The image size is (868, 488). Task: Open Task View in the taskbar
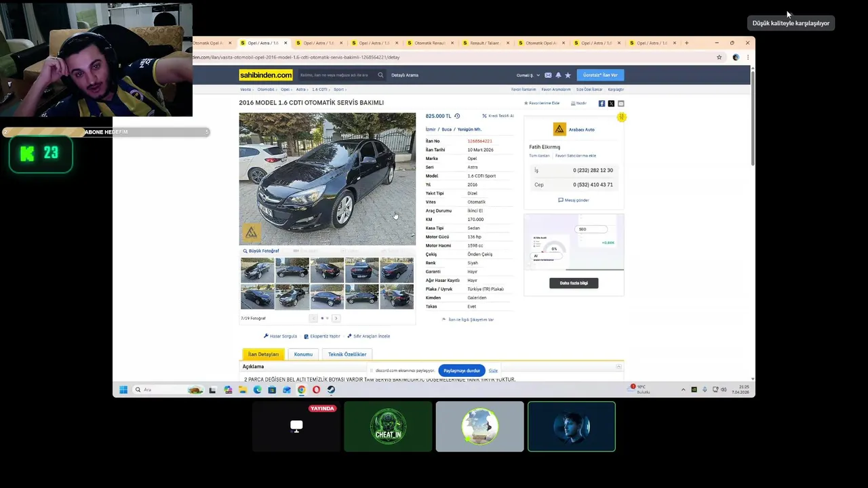click(212, 390)
